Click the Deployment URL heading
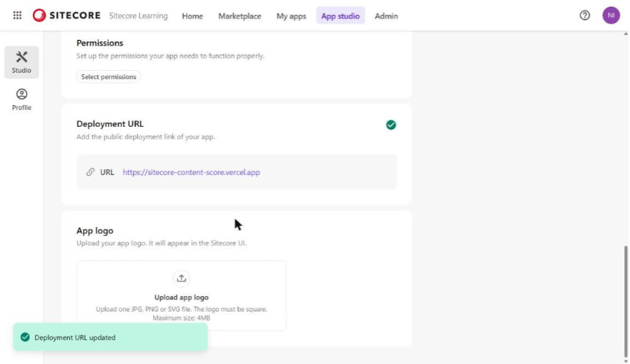 coord(110,124)
